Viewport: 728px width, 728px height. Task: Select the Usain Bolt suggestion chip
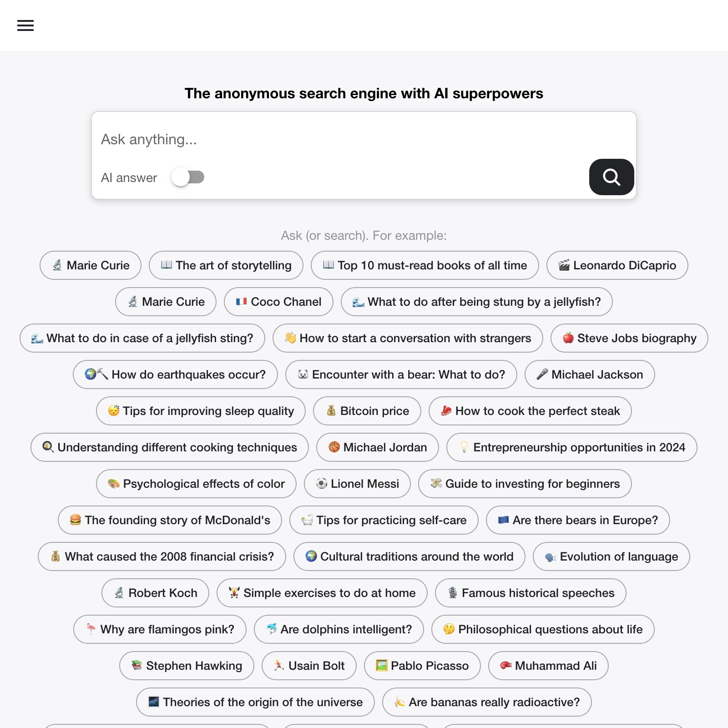coord(309,666)
